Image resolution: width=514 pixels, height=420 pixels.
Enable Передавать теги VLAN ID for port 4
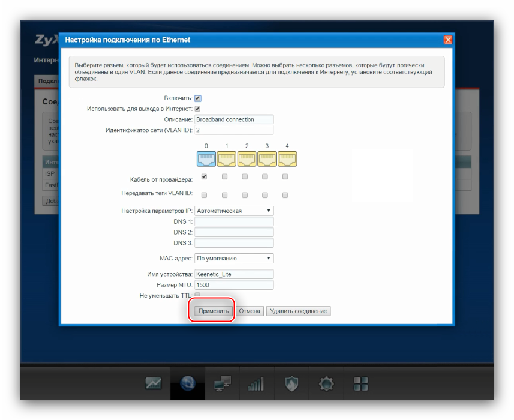[285, 195]
